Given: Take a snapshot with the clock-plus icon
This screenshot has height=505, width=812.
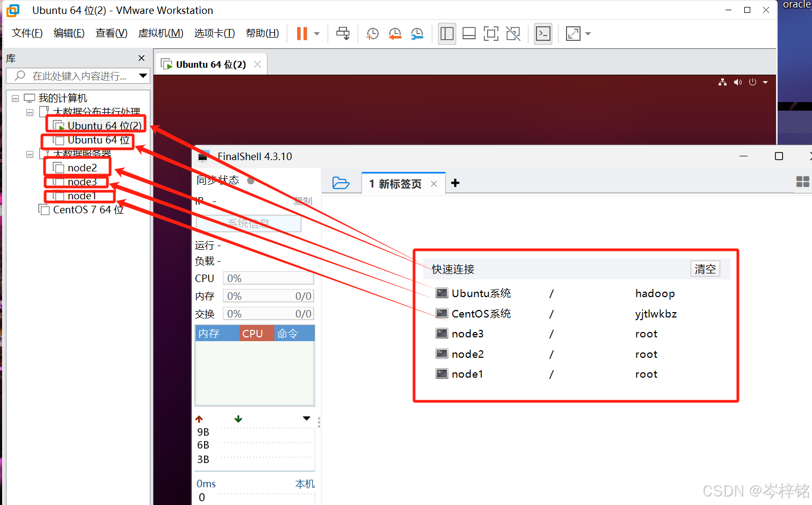Looking at the screenshot, I should coord(372,34).
